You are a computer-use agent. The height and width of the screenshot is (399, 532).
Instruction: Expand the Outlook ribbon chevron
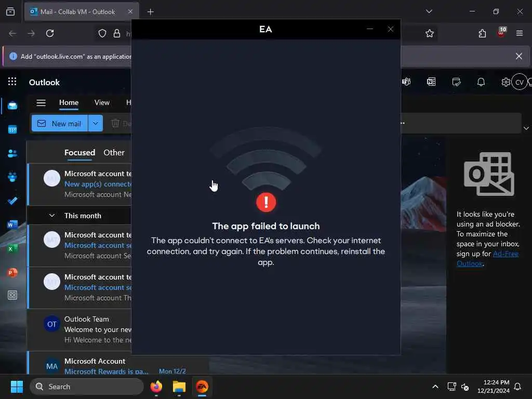tap(526, 128)
